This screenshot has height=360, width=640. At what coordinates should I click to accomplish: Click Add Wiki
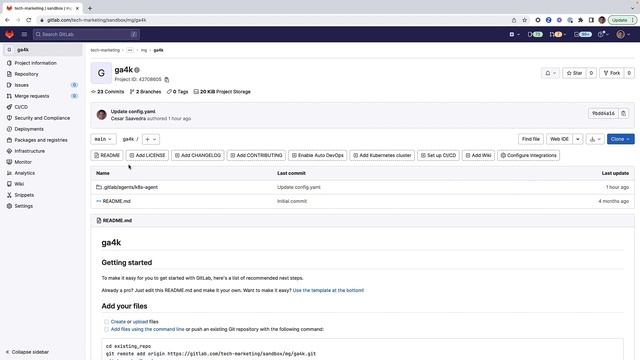pos(478,156)
